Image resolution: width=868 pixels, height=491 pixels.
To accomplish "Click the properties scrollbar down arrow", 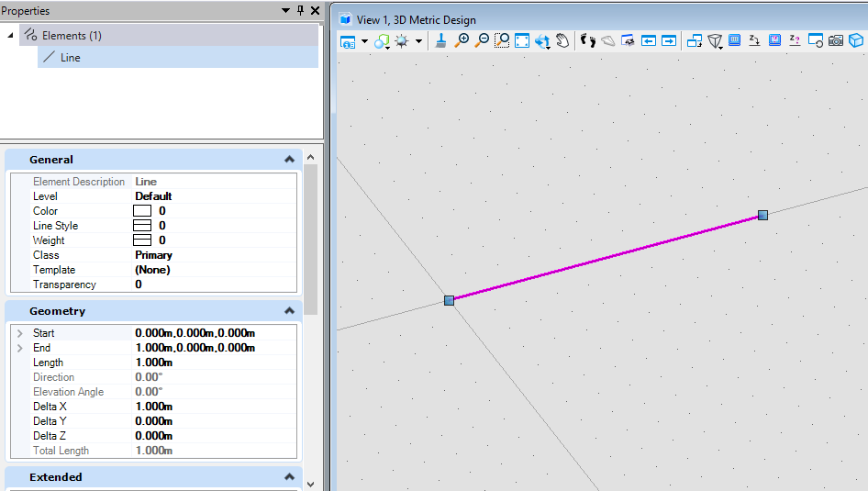I will pyautogui.click(x=310, y=485).
